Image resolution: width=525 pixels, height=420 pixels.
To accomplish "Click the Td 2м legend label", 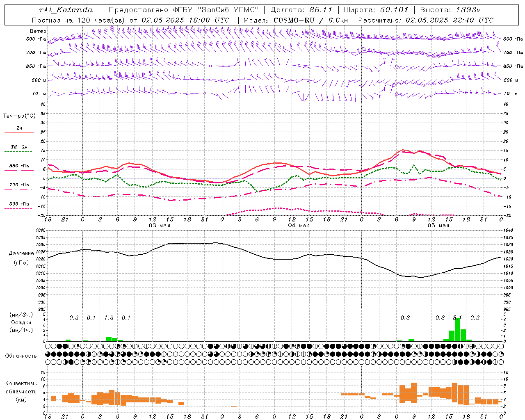I will click(x=19, y=147).
